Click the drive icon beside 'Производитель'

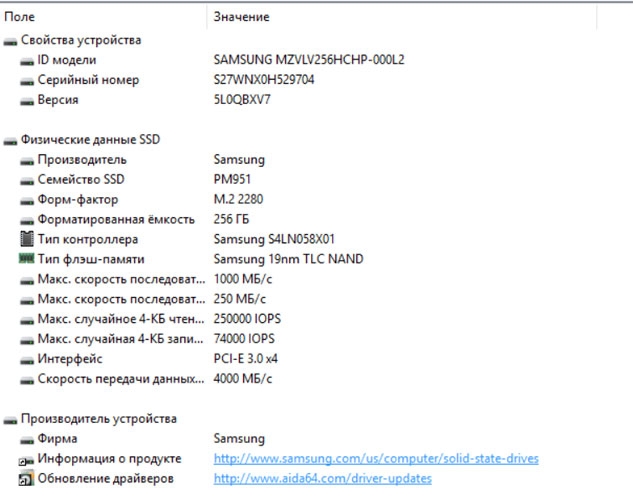(27, 161)
